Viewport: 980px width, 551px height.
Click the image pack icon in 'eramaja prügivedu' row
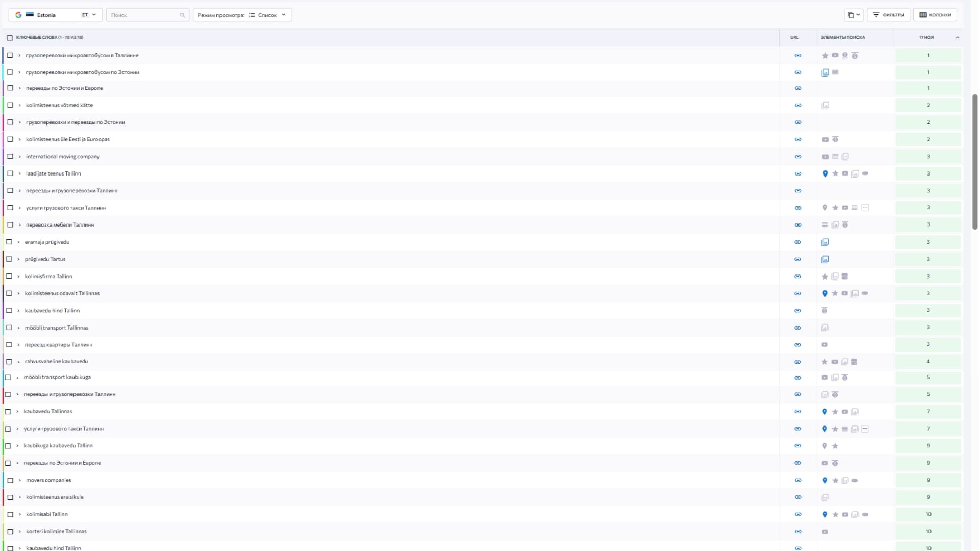(825, 242)
